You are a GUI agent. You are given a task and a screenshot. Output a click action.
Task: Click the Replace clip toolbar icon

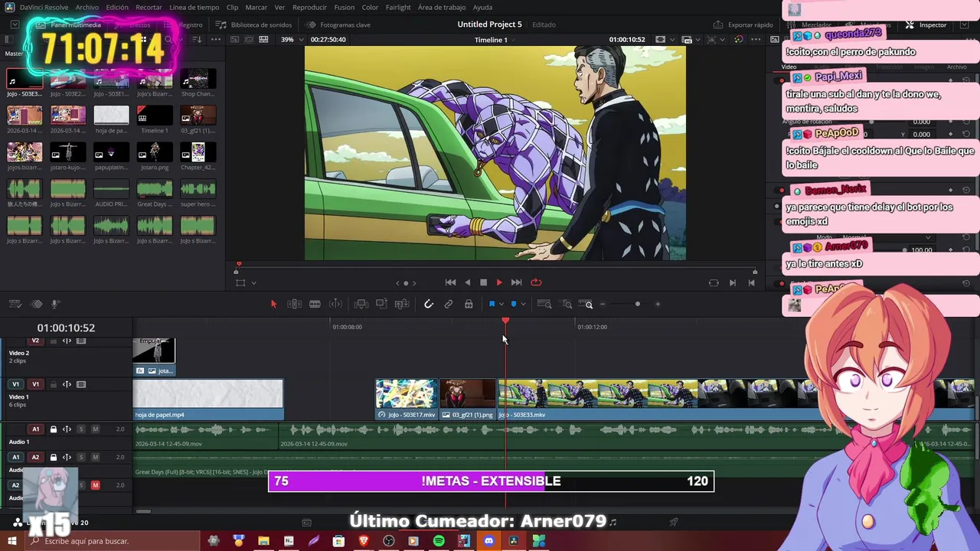coord(402,304)
